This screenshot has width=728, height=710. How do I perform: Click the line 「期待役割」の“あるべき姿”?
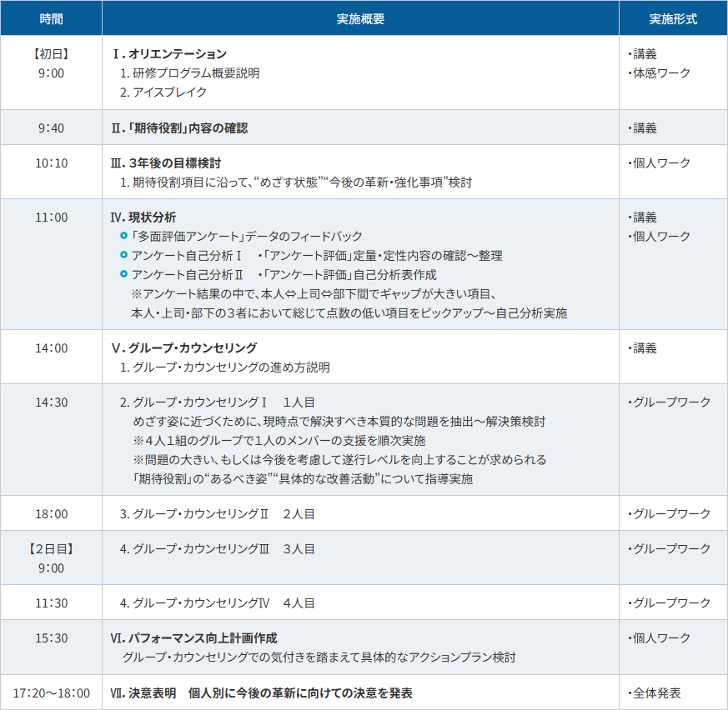click(x=303, y=479)
